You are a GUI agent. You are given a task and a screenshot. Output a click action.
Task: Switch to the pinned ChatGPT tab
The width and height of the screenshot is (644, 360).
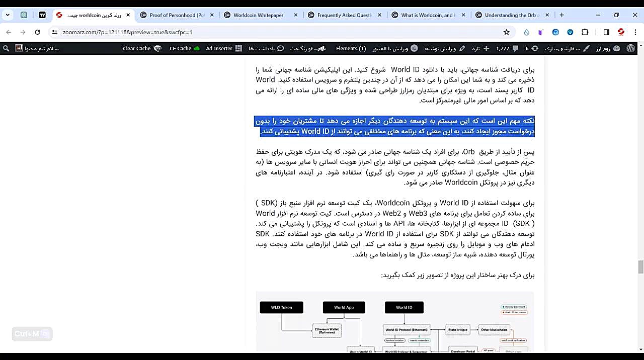point(24,15)
